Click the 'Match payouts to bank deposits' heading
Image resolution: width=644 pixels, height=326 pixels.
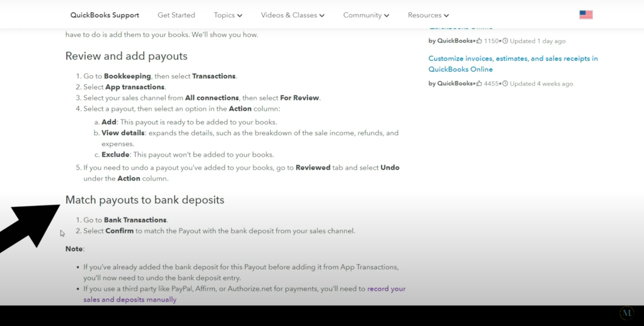[145, 200]
